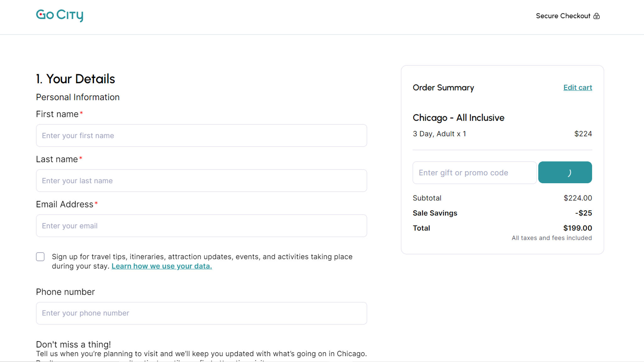644x362 pixels.
Task: Click the Learn how we use your data link
Action: (x=162, y=266)
